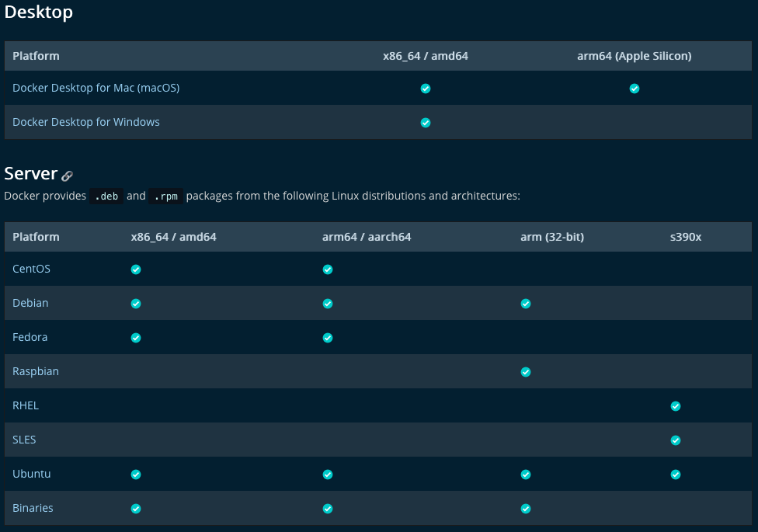758x532 pixels.
Task: Follow the Fedora platform link
Action: coord(30,337)
